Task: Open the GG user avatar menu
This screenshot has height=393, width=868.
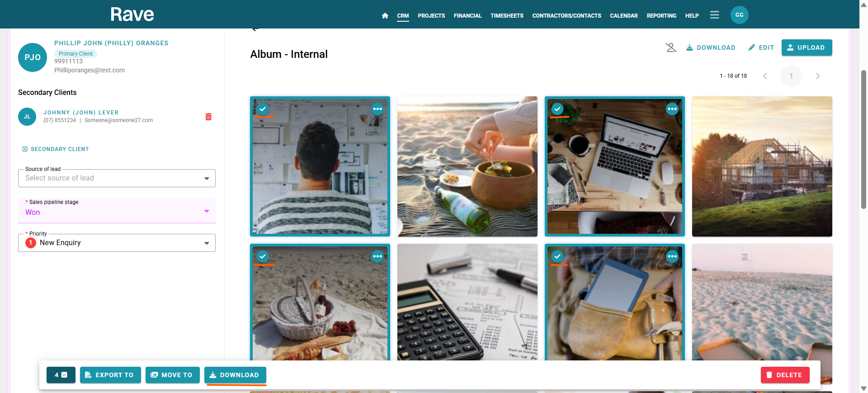Action: pos(739,15)
